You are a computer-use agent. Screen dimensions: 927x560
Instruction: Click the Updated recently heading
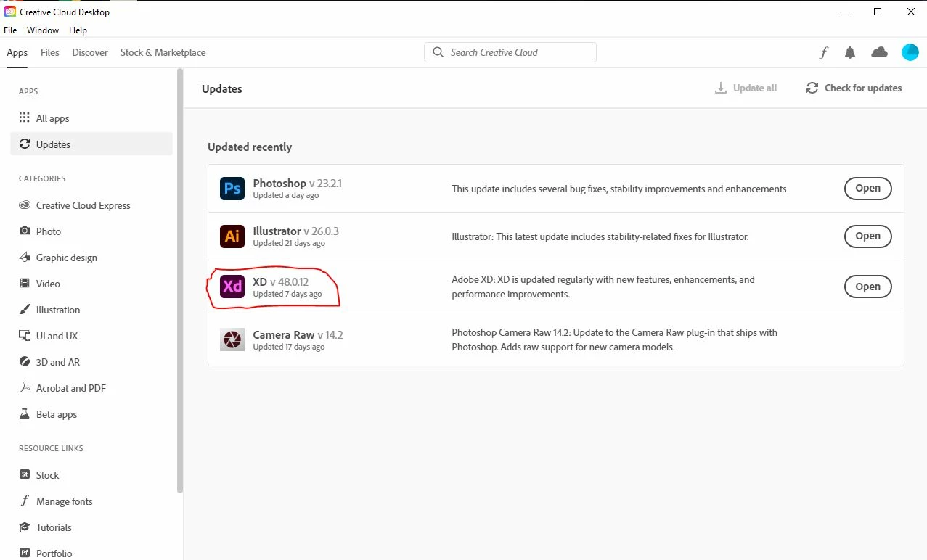point(250,147)
